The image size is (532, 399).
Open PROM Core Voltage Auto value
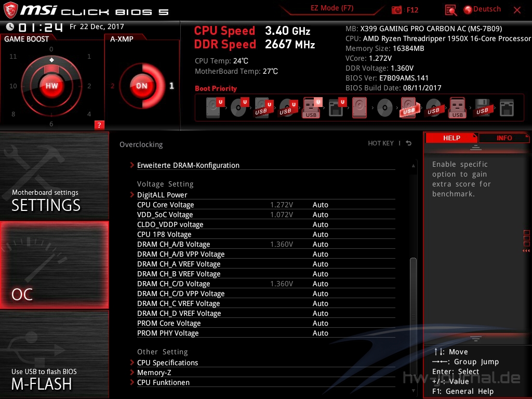pyautogui.click(x=320, y=323)
